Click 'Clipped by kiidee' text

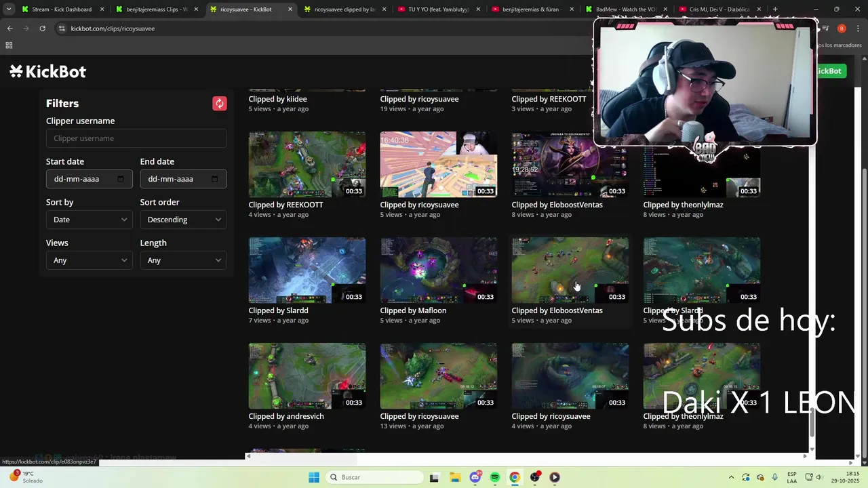click(x=278, y=99)
